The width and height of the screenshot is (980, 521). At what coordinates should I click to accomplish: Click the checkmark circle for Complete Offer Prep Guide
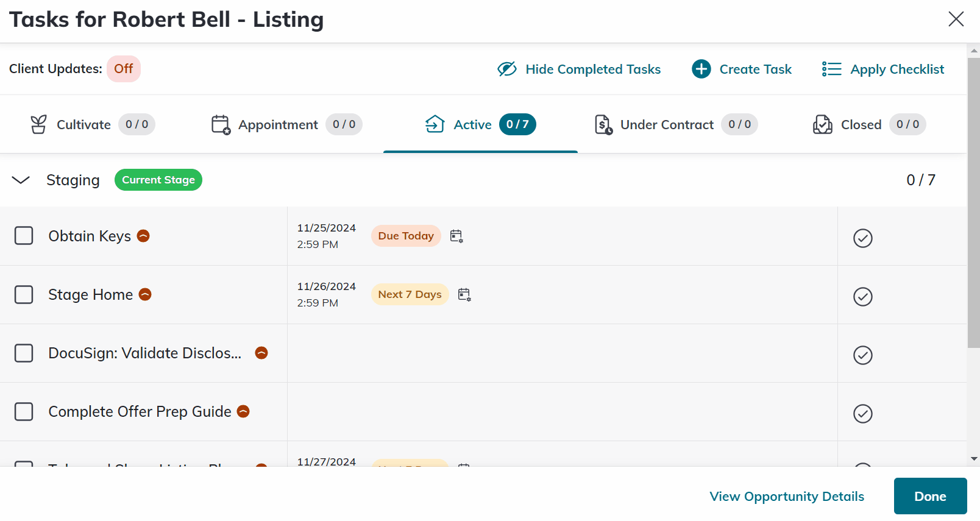pyautogui.click(x=862, y=414)
